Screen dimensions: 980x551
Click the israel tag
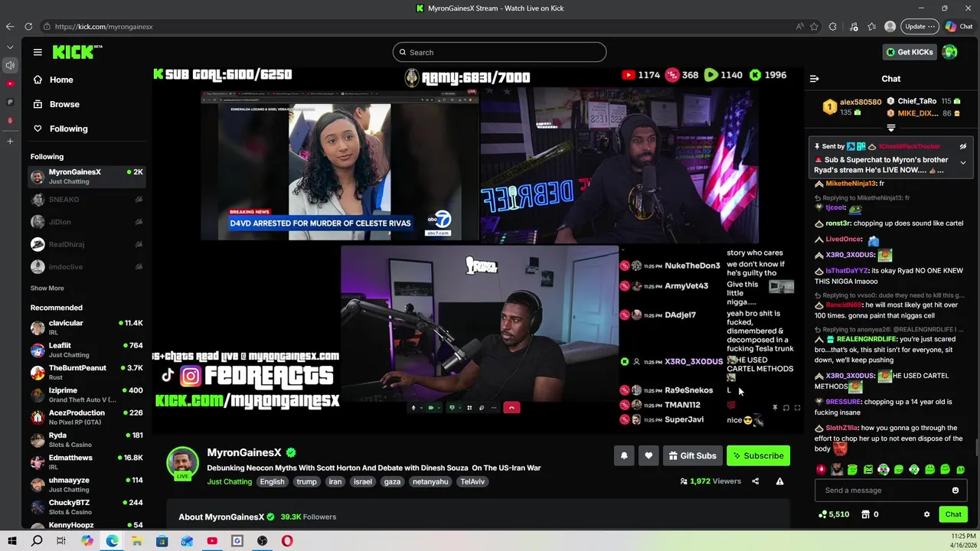click(x=363, y=481)
